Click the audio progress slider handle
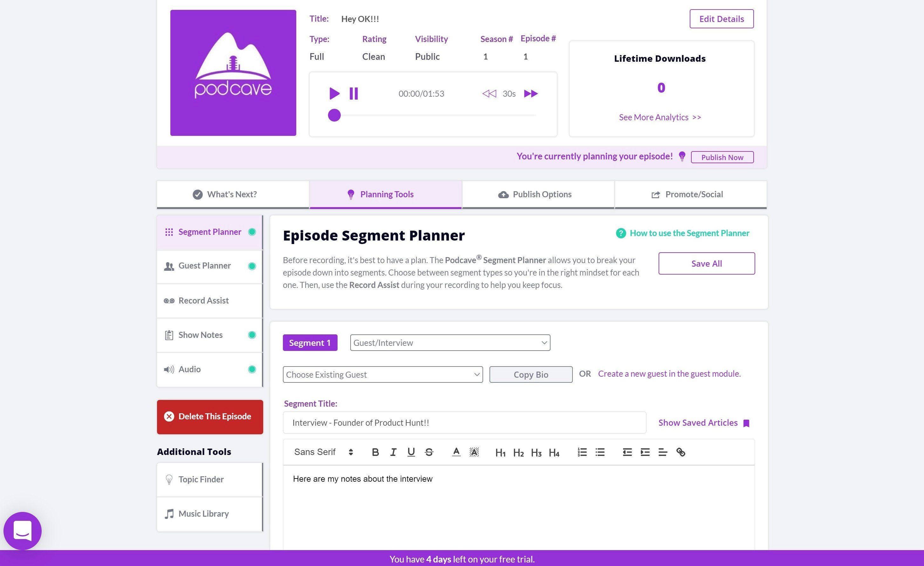The image size is (924, 566). [334, 115]
